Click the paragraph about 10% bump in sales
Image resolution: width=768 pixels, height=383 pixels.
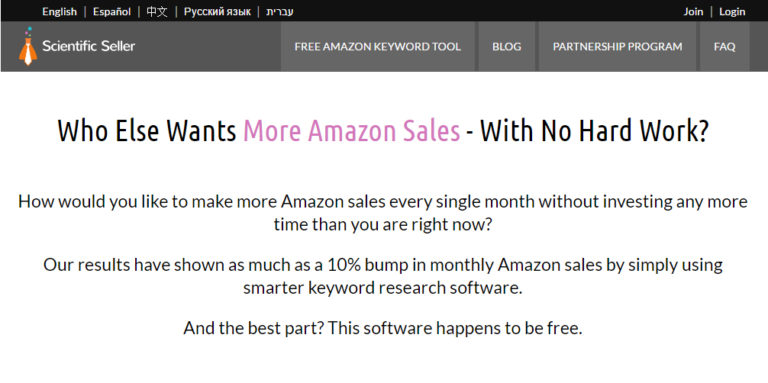point(383,276)
